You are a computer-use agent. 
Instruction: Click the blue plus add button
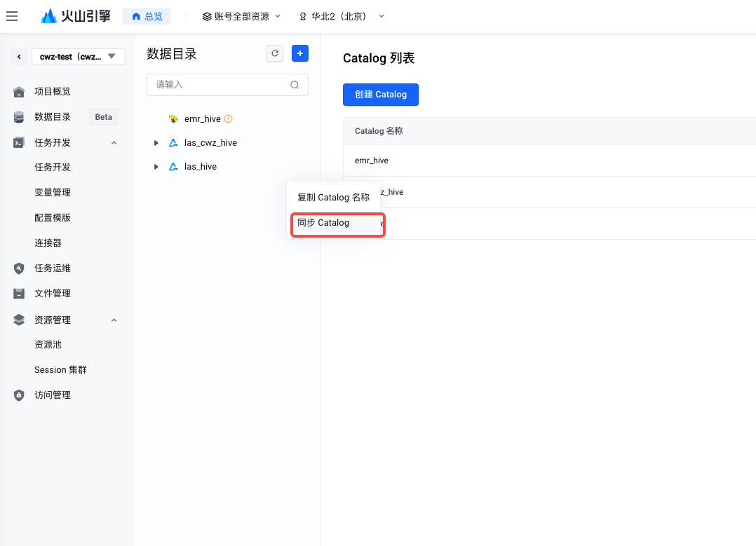pos(300,54)
